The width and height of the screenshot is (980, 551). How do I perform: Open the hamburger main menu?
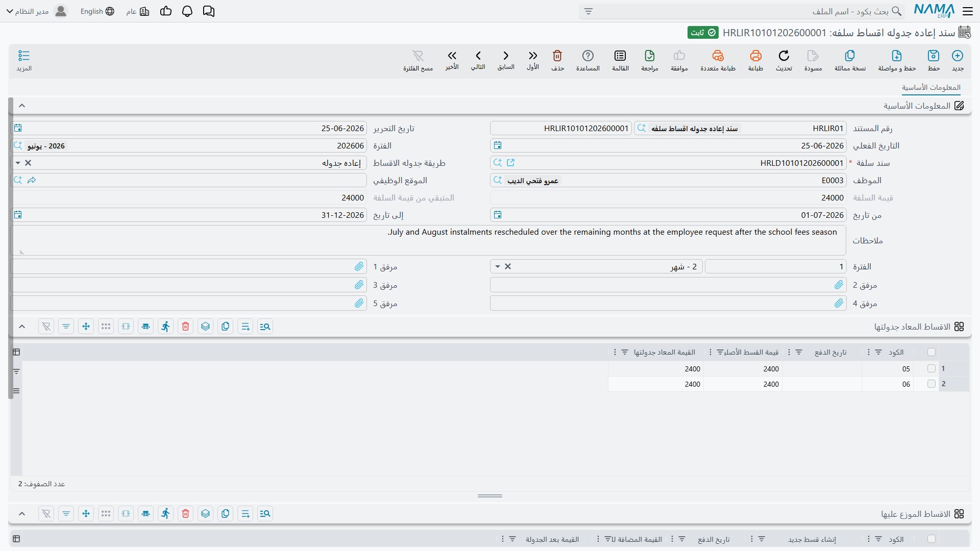pyautogui.click(x=968, y=11)
